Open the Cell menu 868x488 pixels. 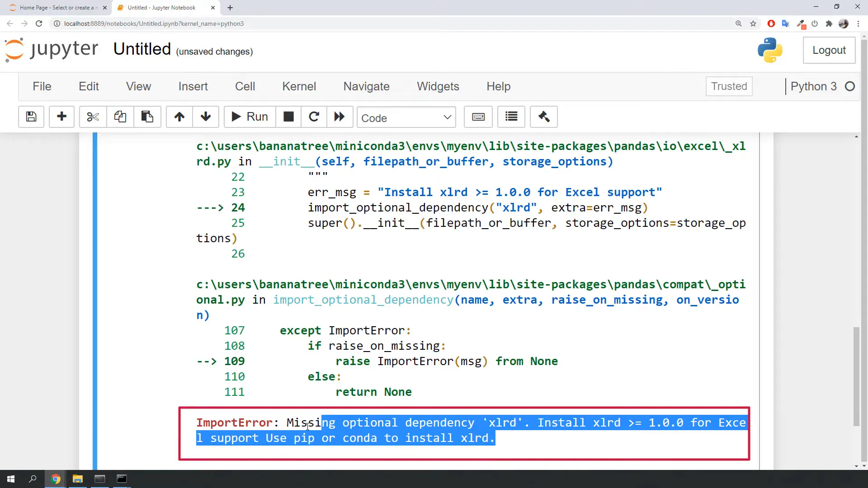click(x=245, y=86)
